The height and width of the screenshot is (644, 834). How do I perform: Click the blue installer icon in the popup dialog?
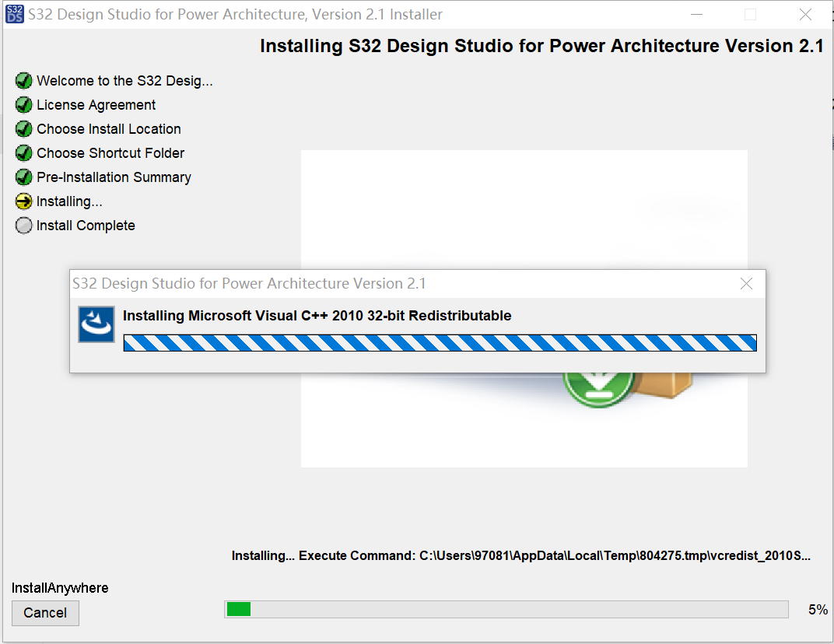coord(96,324)
